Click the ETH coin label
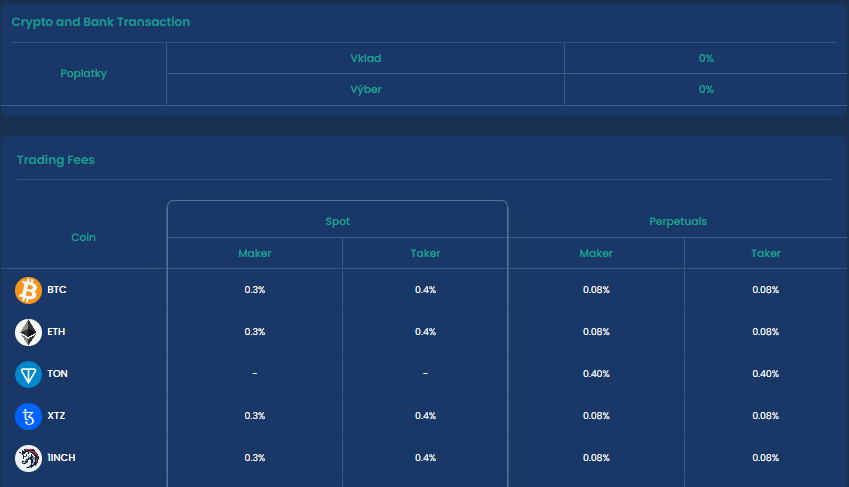The height and width of the screenshot is (487, 849). (56, 332)
